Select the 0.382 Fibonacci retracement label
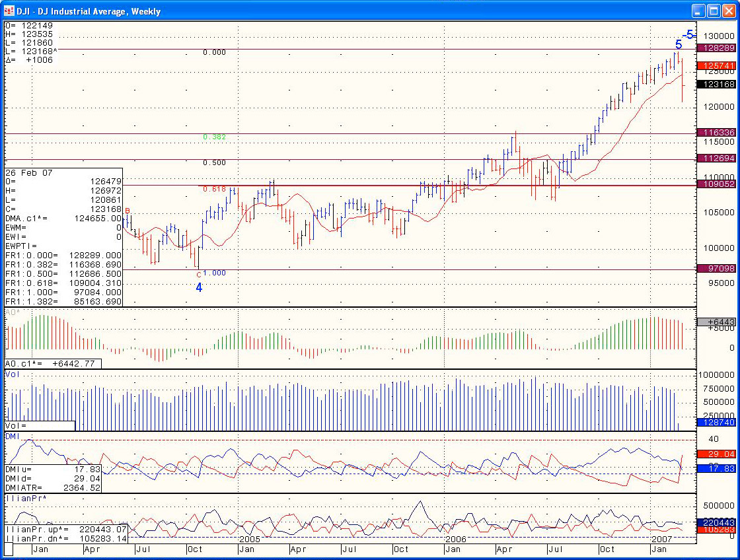Screen dimensions: 740x560 click(x=214, y=137)
